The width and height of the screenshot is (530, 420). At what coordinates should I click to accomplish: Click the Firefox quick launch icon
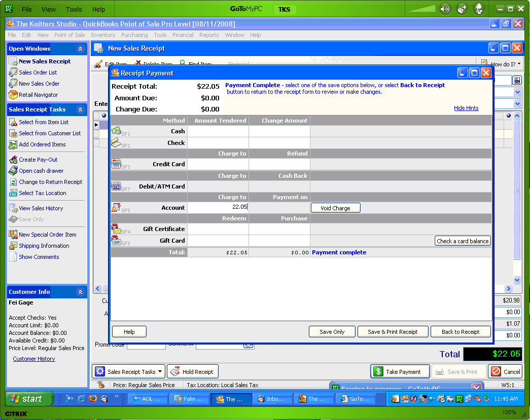93,399
